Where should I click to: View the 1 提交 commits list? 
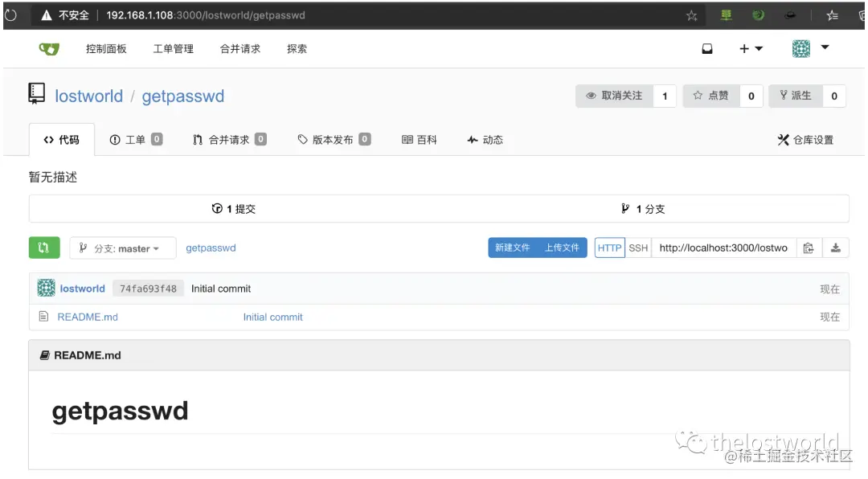[x=234, y=209]
